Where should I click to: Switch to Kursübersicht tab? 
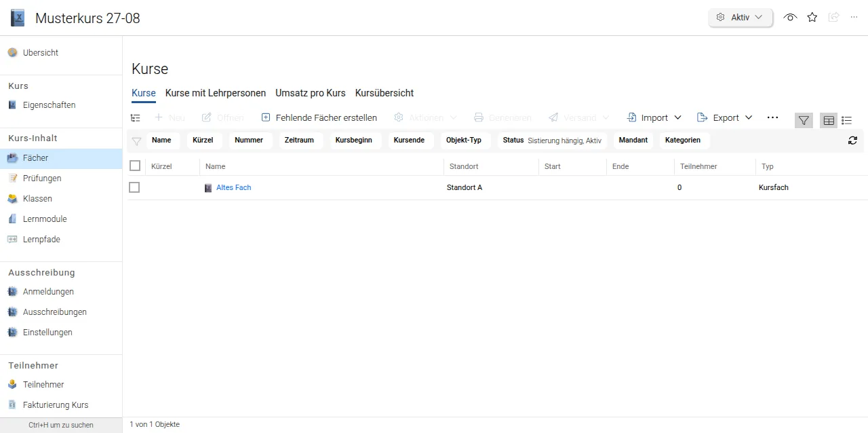[384, 93]
